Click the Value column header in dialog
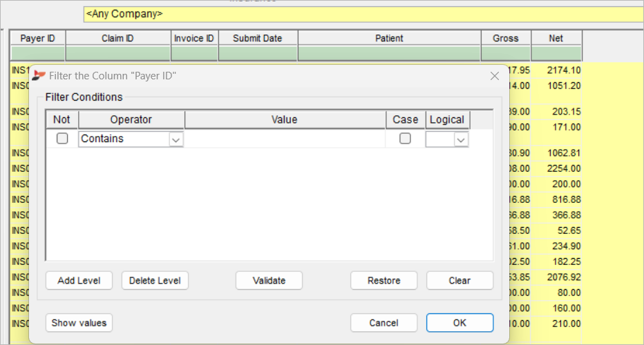The width and height of the screenshot is (644, 345). coord(285,119)
